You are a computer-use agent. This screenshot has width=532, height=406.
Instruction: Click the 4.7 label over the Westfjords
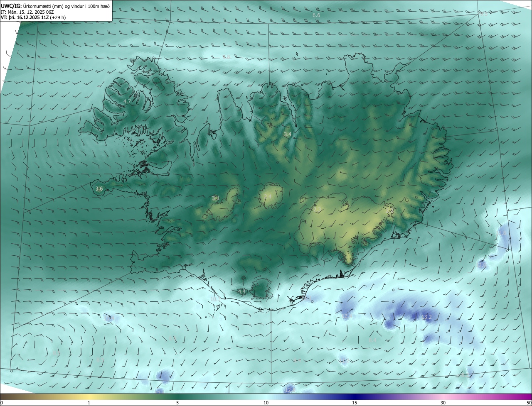point(127,101)
